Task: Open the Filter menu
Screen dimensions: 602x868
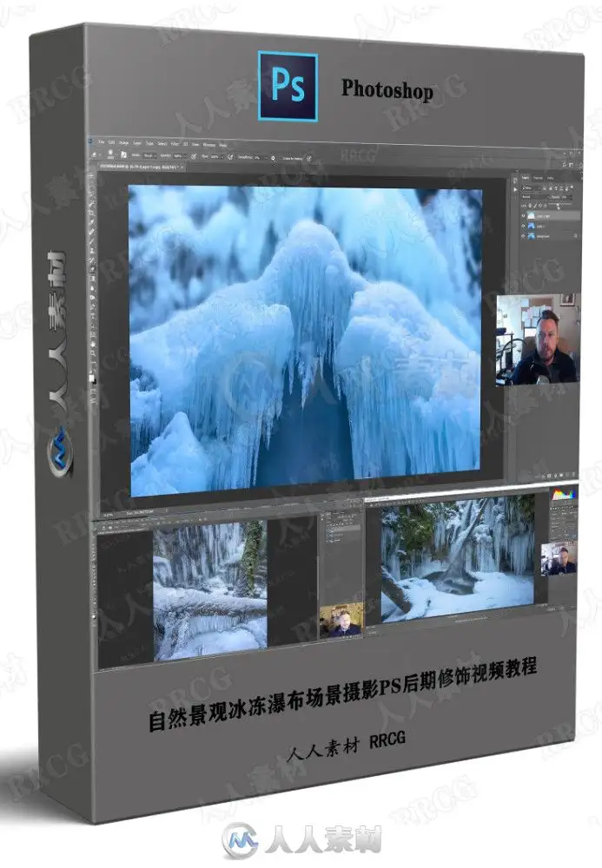Action: pyautogui.click(x=175, y=144)
